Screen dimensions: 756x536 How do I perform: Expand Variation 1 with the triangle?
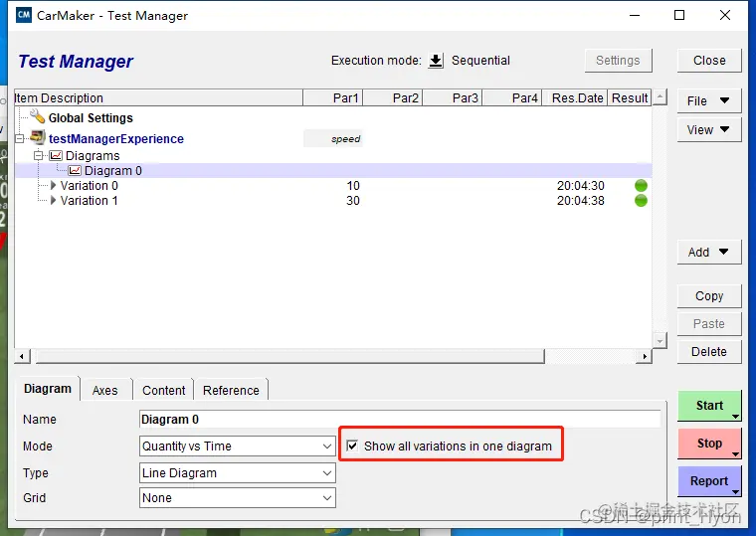[x=53, y=200]
